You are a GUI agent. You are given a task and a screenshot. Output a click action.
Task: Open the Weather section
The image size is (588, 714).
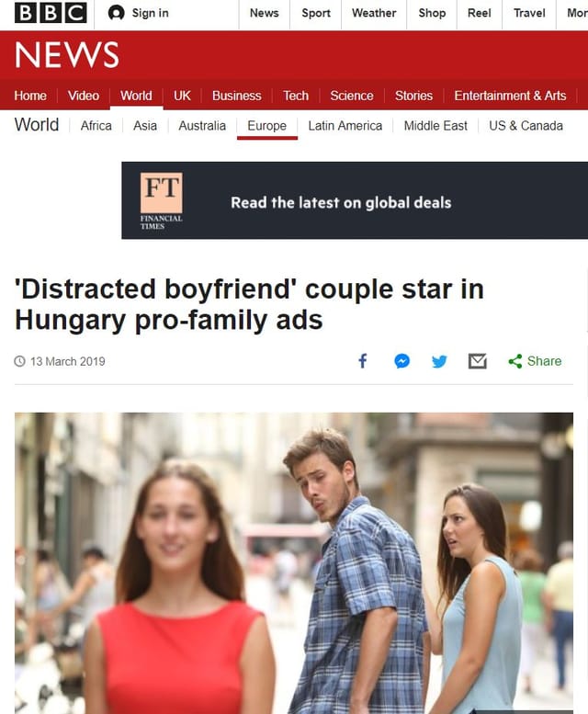point(374,13)
